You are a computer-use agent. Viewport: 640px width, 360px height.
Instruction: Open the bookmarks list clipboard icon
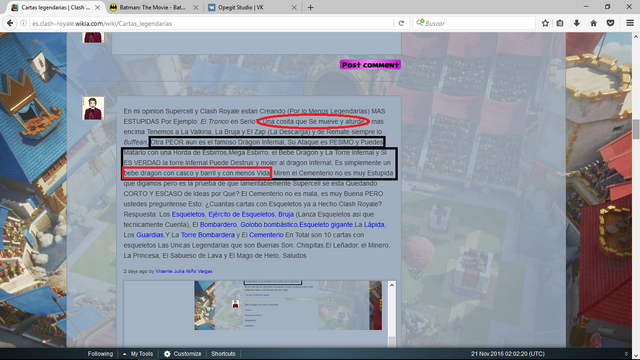coord(560,23)
